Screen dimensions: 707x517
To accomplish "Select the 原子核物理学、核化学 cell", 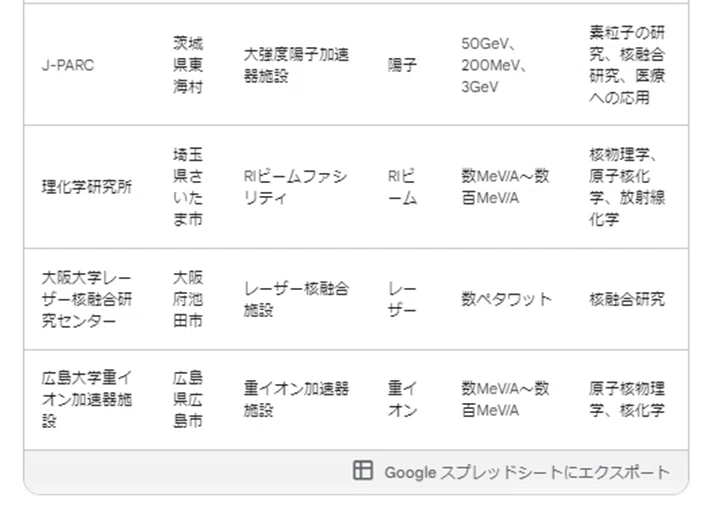I will point(627,399).
